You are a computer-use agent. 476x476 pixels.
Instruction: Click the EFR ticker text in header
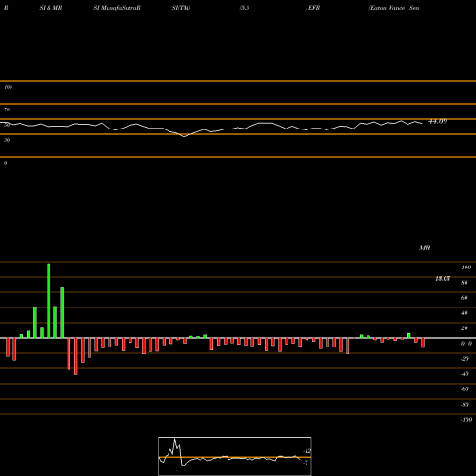click(313, 8)
